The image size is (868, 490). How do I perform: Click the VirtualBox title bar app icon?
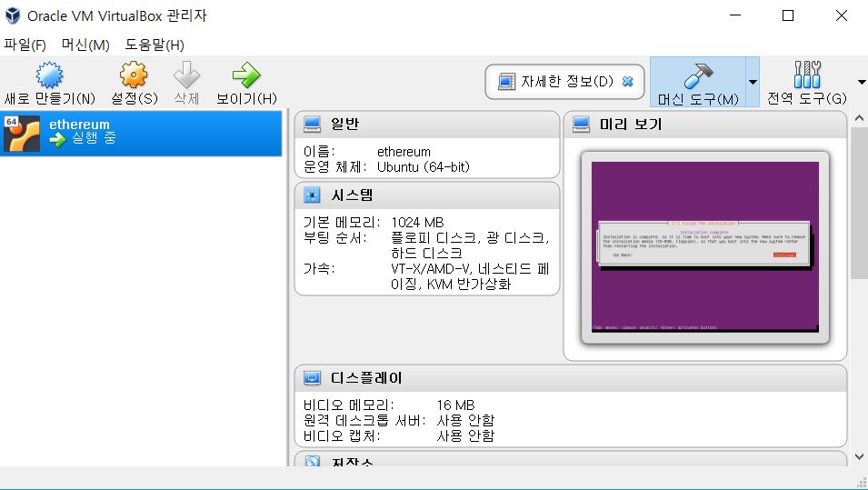(x=12, y=15)
